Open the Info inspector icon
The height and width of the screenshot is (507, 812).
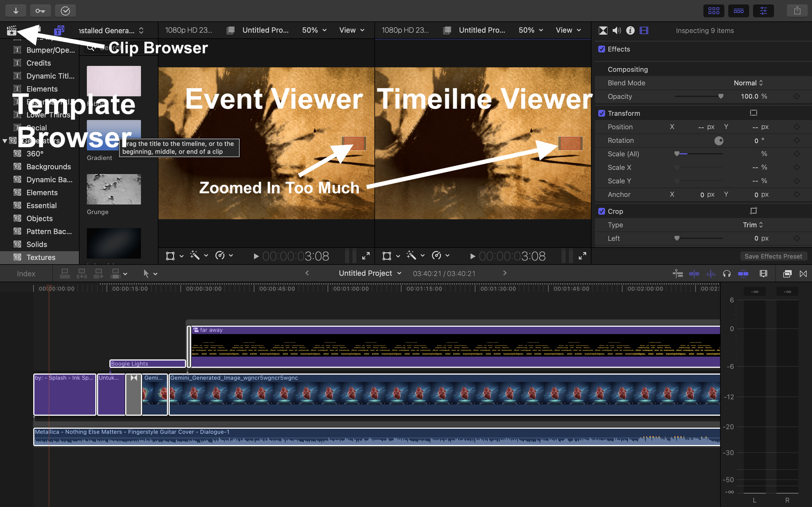tap(630, 30)
